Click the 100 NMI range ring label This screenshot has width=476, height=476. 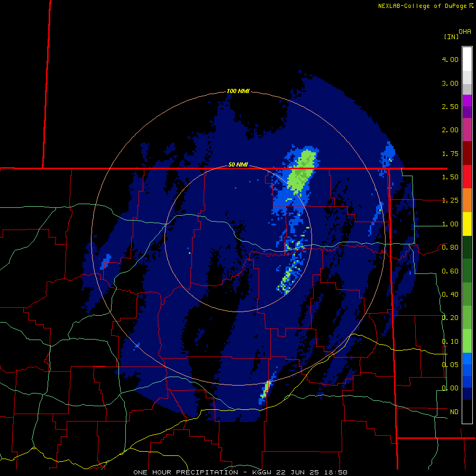[238, 91]
